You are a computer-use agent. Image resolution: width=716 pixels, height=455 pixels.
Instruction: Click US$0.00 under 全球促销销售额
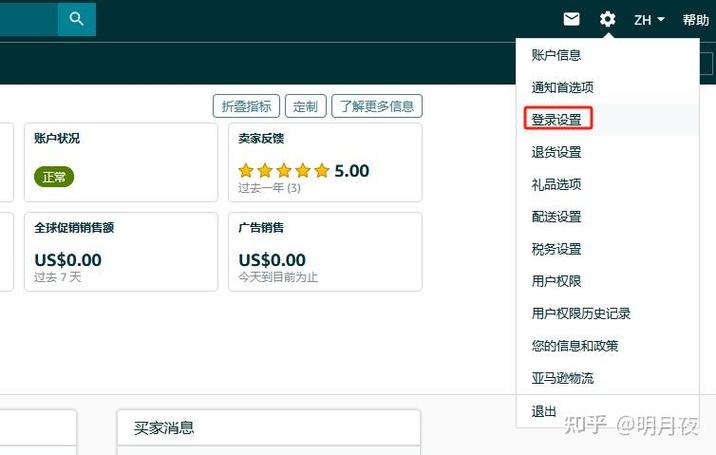click(x=68, y=260)
